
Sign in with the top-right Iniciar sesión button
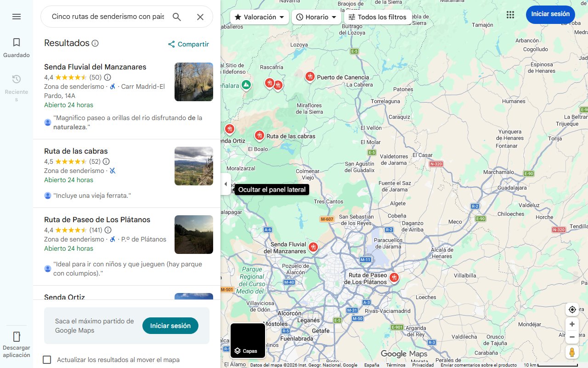(550, 14)
